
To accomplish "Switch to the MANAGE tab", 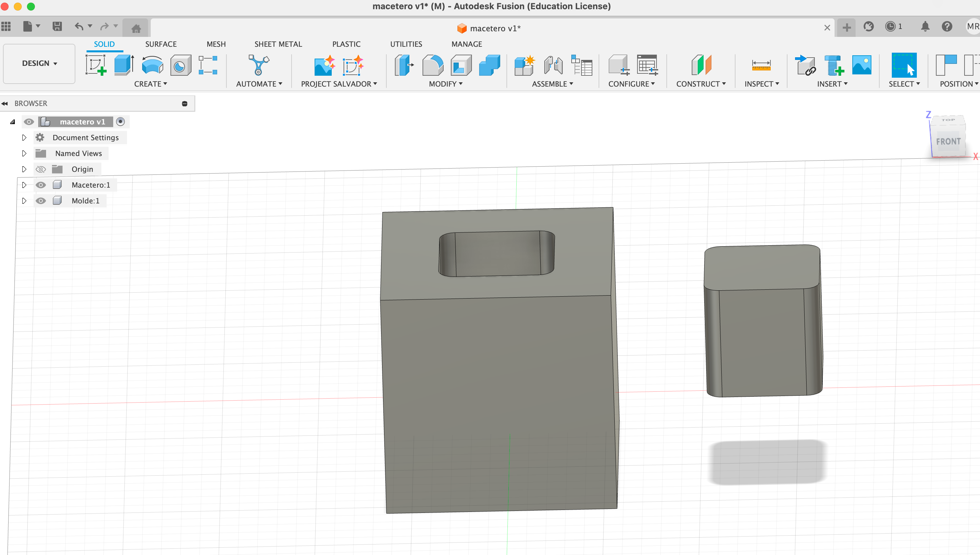I will point(467,44).
